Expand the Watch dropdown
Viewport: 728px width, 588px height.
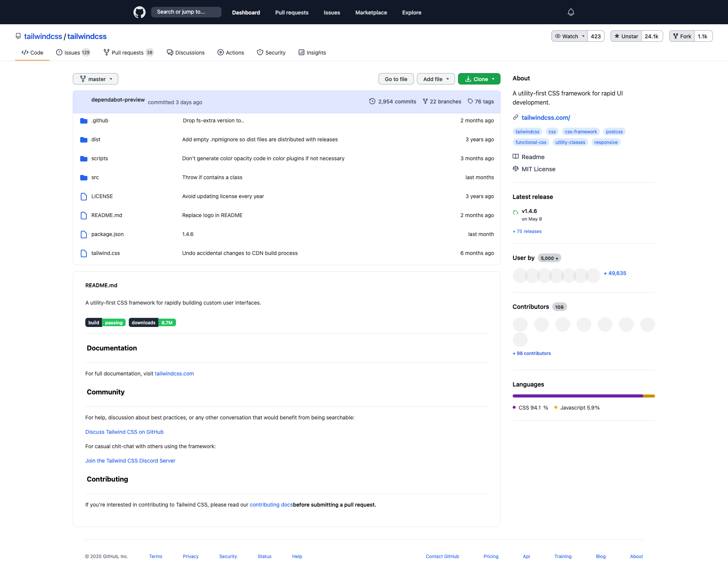pyautogui.click(x=570, y=36)
